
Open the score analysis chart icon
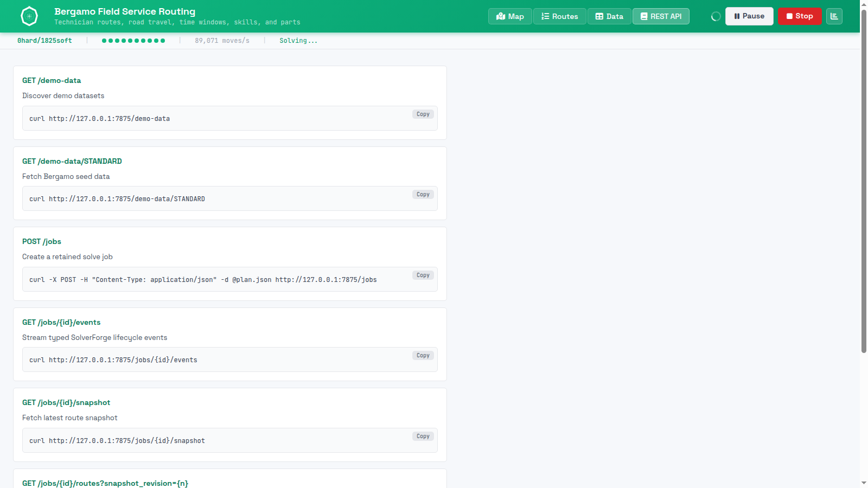(834, 16)
